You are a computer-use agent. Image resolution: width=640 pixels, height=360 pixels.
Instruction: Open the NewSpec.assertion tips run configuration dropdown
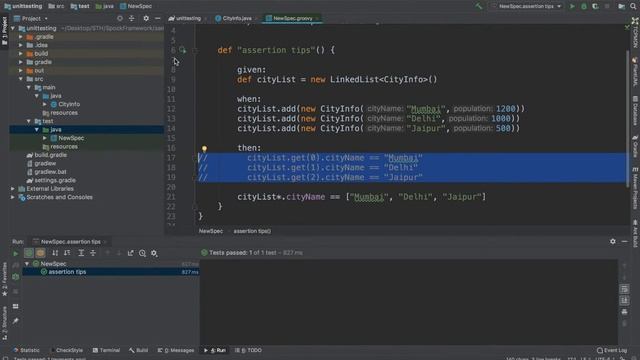[527, 6]
